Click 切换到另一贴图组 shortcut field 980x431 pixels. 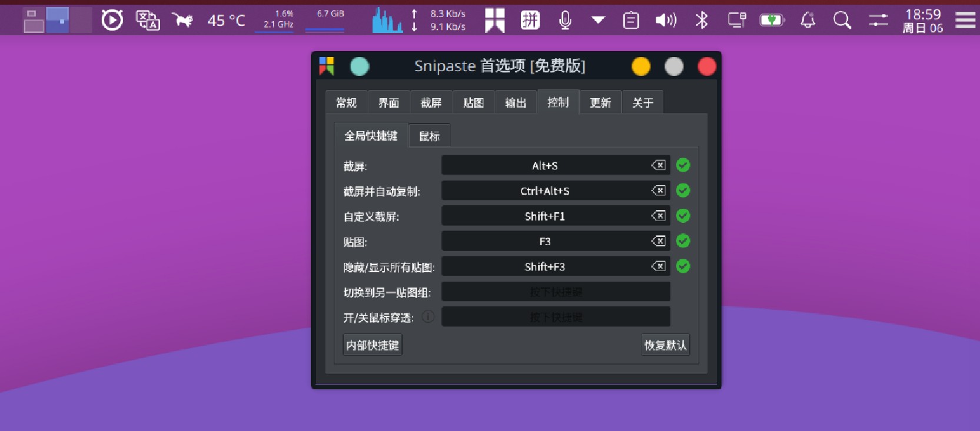[556, 292]
